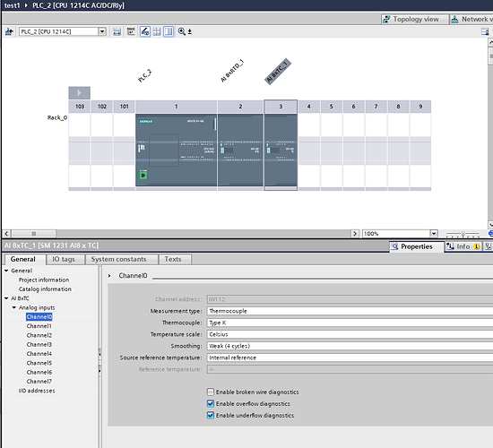Click the Diagnostics tab icon after Info

(488, 246)
